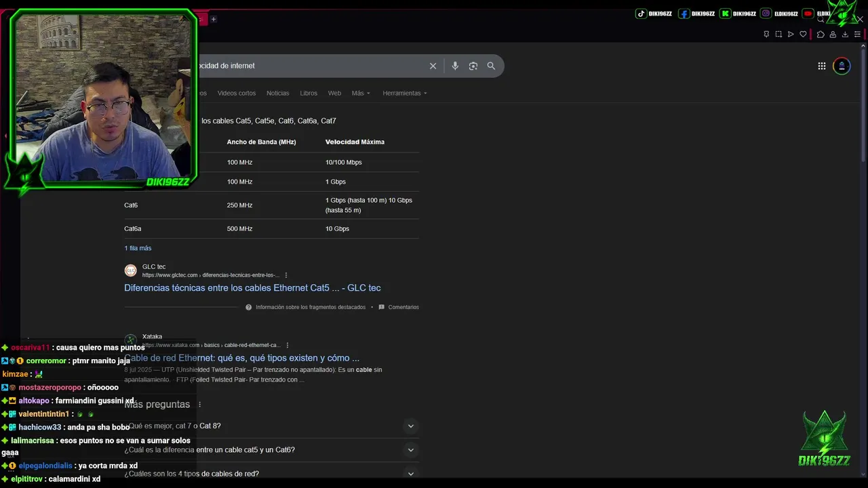Open the Google account avatar menu

click(842, 66)
